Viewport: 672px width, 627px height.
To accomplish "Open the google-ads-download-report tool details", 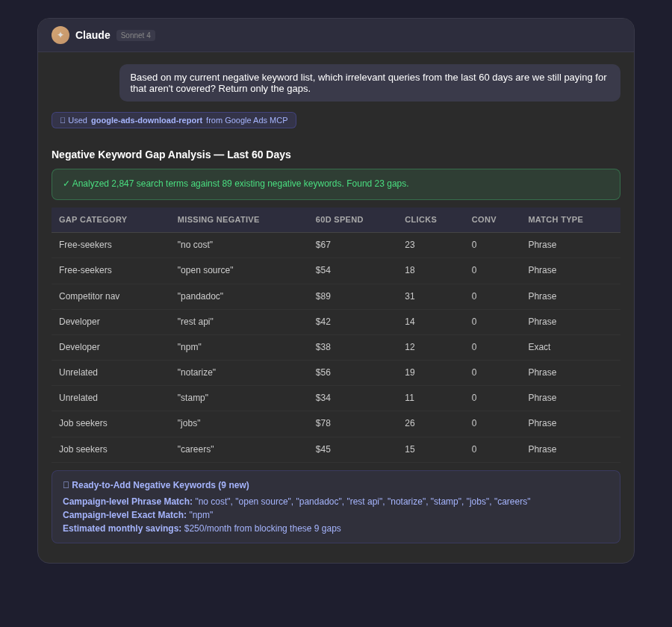I will point(147,120).
